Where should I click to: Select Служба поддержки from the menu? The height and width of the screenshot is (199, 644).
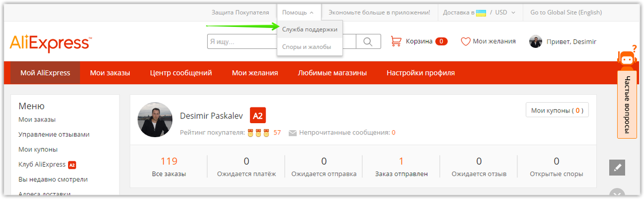point(310,30)
